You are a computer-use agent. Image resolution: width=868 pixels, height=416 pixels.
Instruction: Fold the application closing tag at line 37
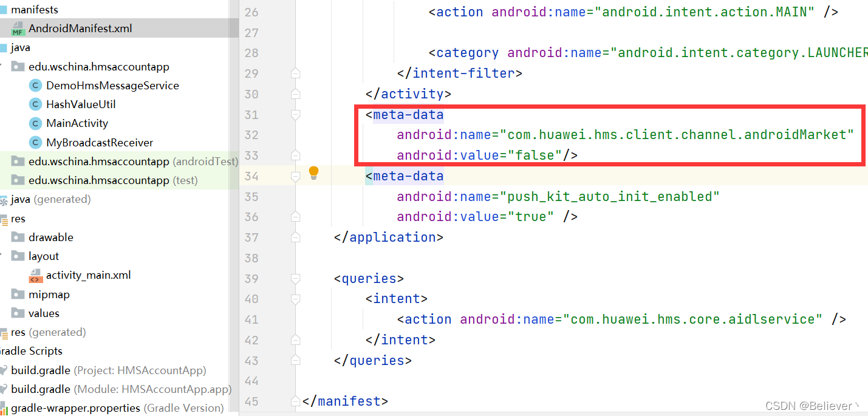[295, 237]
